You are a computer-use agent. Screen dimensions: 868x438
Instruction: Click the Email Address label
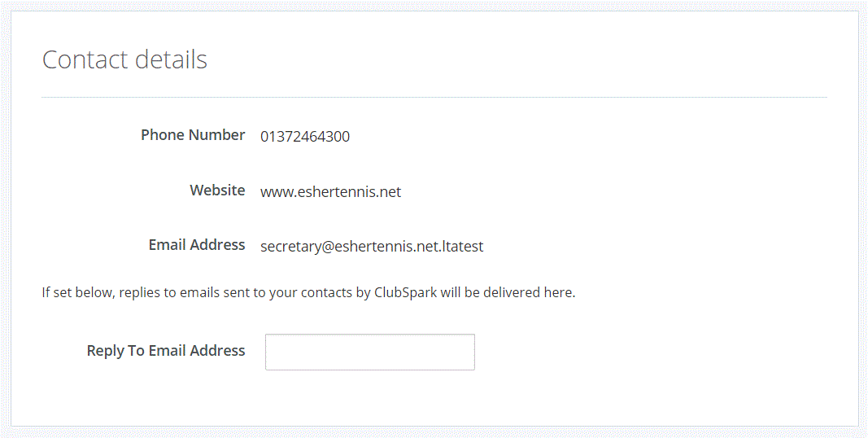tap(197, 245)
